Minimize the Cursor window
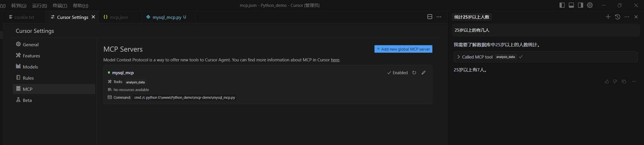Screen dimensions: 644x145 coord(604,5)
